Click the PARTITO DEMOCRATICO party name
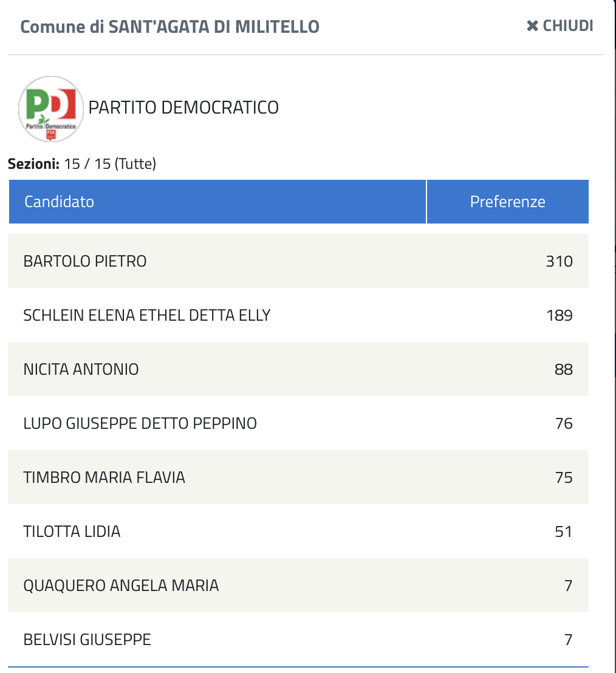Screen dimensions: 616x673 183,108
